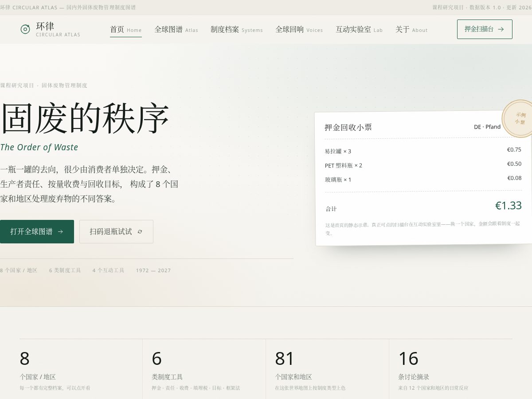Open 全球回响 Voices section
Screen dimensions: 532x399
pos(299,29)
